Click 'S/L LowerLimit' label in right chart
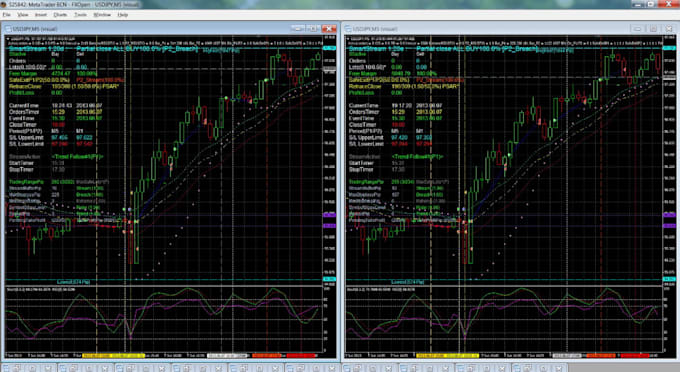This screenshot has width=680, height=372. pos(366,144)
